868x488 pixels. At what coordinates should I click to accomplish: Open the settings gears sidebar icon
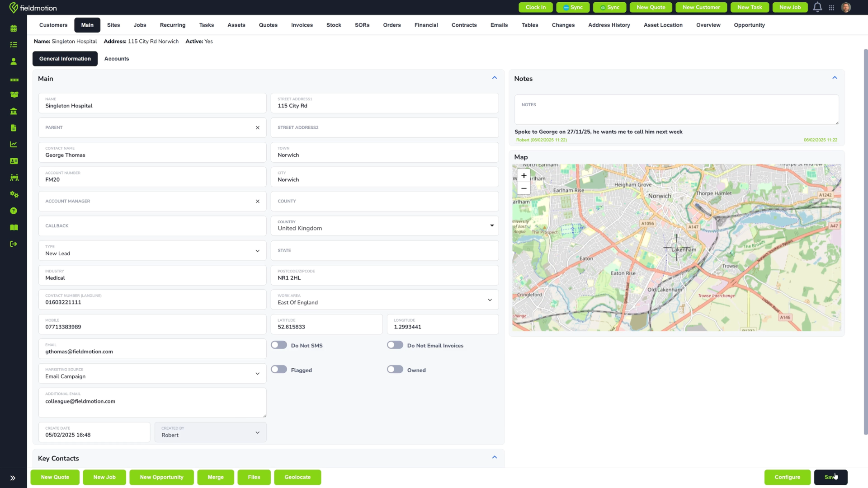(14, 194)
